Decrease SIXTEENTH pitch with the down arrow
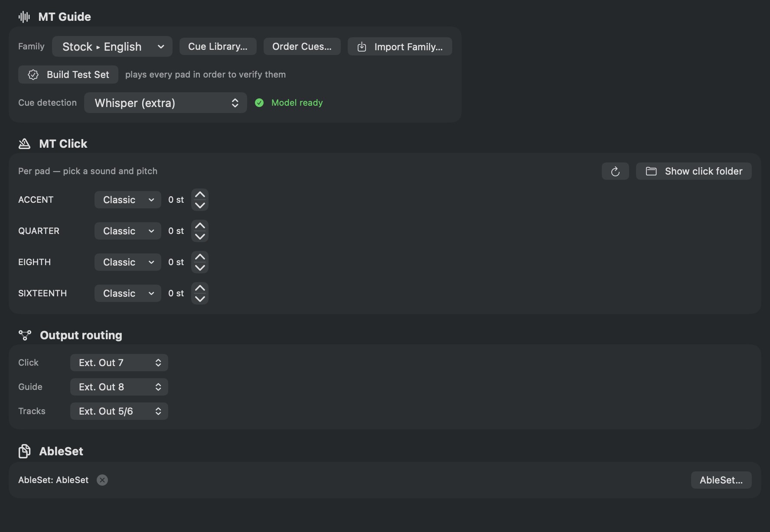The height and width of the screenshot is (532, 770). (x=200, y=299)
